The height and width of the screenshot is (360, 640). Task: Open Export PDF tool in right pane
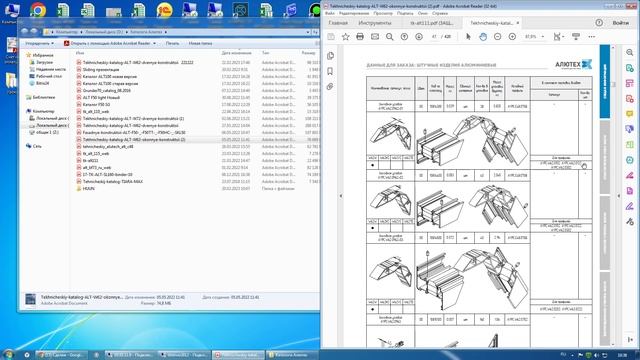[x=630, y=68]
